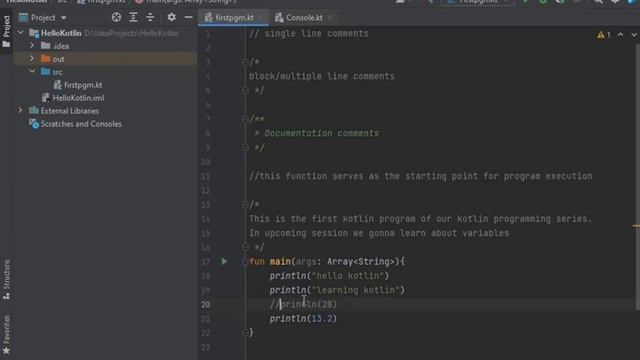This screenshot has width=640, height=360.
Task: Click Collapse All icon in Project panel
Action: (150, 17)
